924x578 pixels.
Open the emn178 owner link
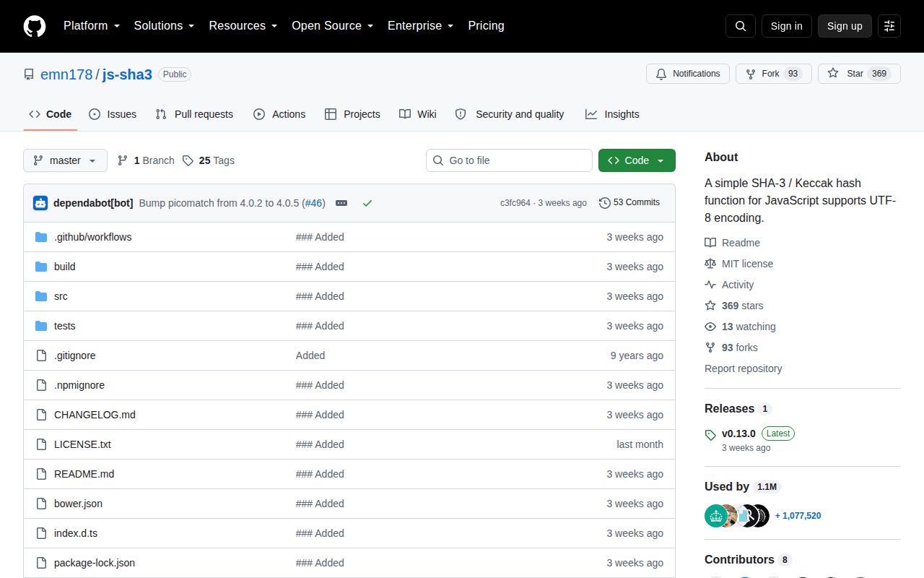(66, 74)
